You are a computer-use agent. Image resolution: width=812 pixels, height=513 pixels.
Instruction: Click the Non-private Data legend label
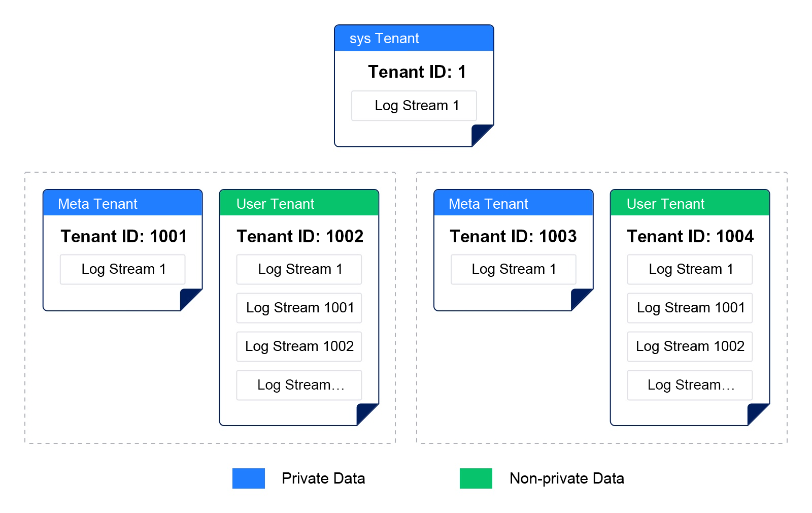pos(567,478)
